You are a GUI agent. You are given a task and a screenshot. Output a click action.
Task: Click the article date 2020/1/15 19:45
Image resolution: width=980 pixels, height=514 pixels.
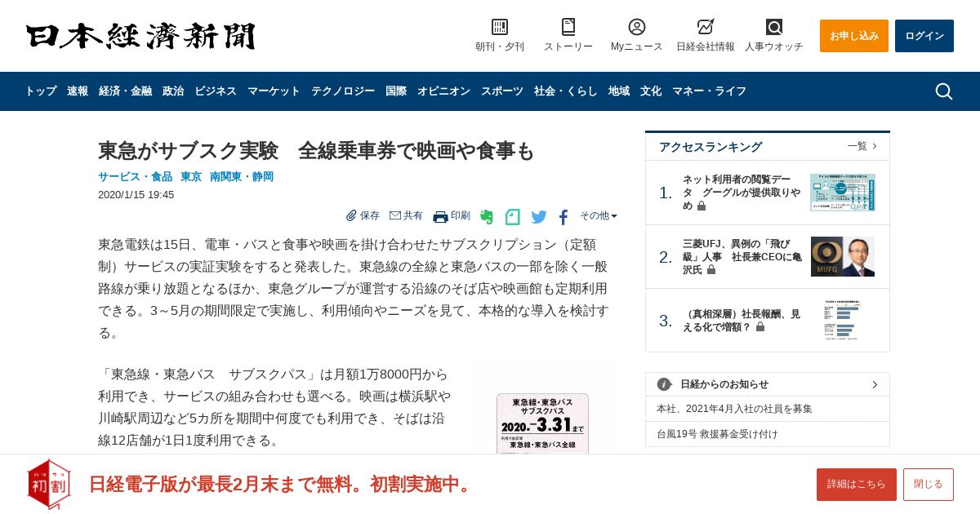[x=136, y=195]
